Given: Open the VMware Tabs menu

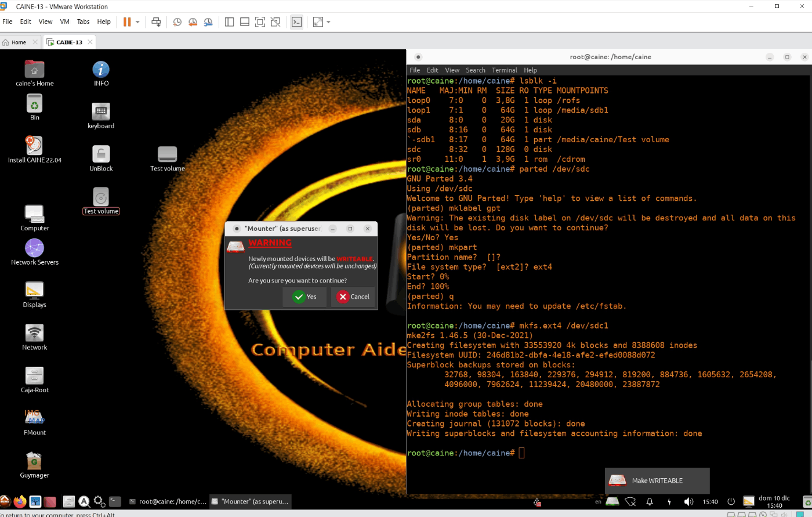Looking at the screenshot, I should point(84,22).
